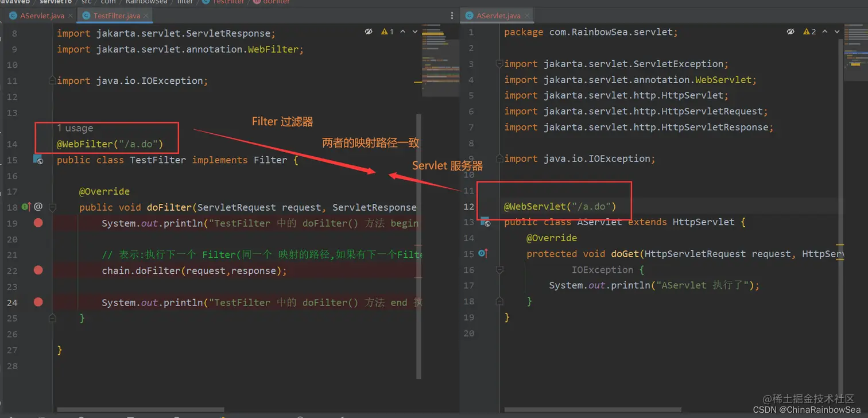The width and height of the screenshot is (868, 418).
Task: Click the @ gutter marker at line 18
Action: click(x=38, y=207)
